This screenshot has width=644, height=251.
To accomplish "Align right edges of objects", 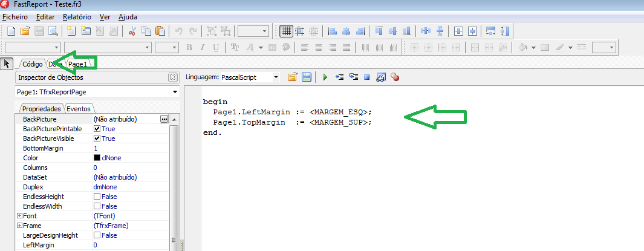I will click(x=360, y=31).
